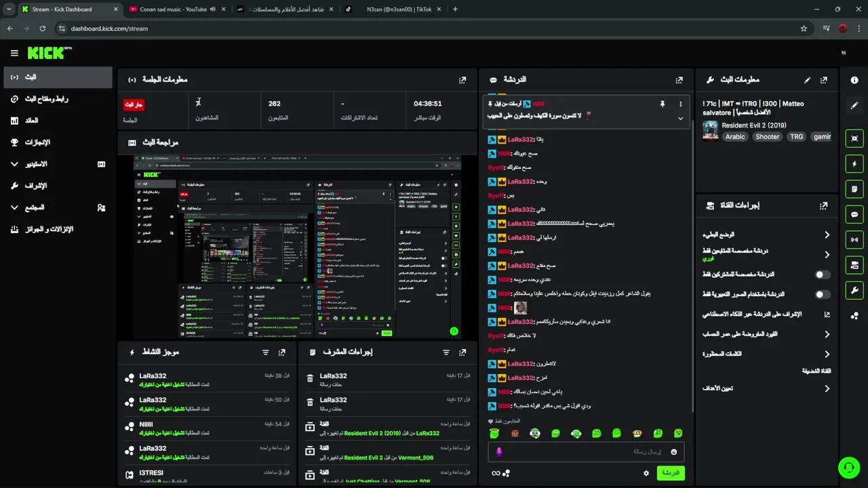Viewport: 868px width, 488px height.
Task: Click the Arabic tag
Action: pyautogui.click(x=735, y=137)
